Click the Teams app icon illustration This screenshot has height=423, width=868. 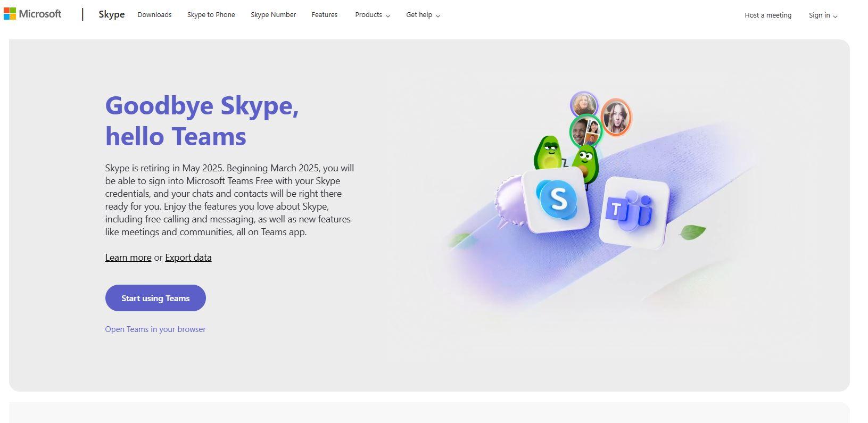633,212
